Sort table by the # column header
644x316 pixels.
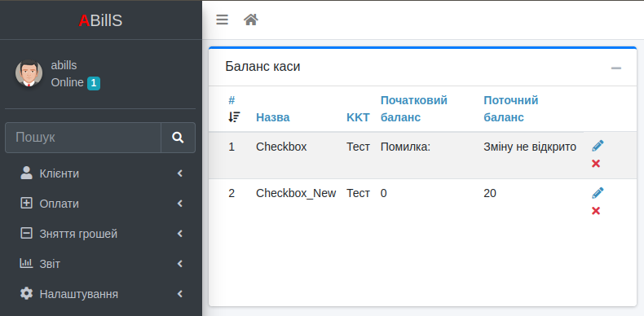(x=232, y=99)
